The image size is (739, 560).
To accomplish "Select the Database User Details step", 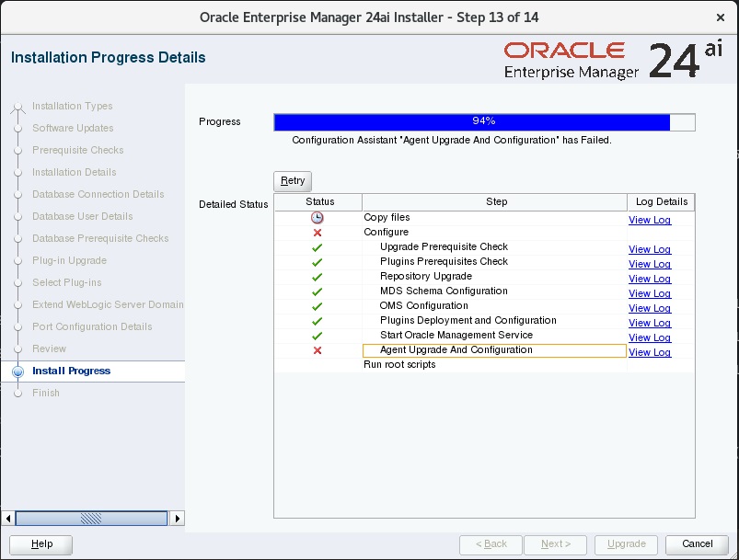I will (x=83, y=217).
